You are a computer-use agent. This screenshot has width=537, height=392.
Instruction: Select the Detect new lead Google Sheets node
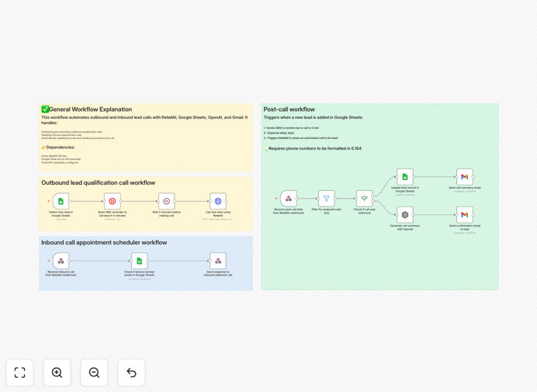click(x=61, y=201)
